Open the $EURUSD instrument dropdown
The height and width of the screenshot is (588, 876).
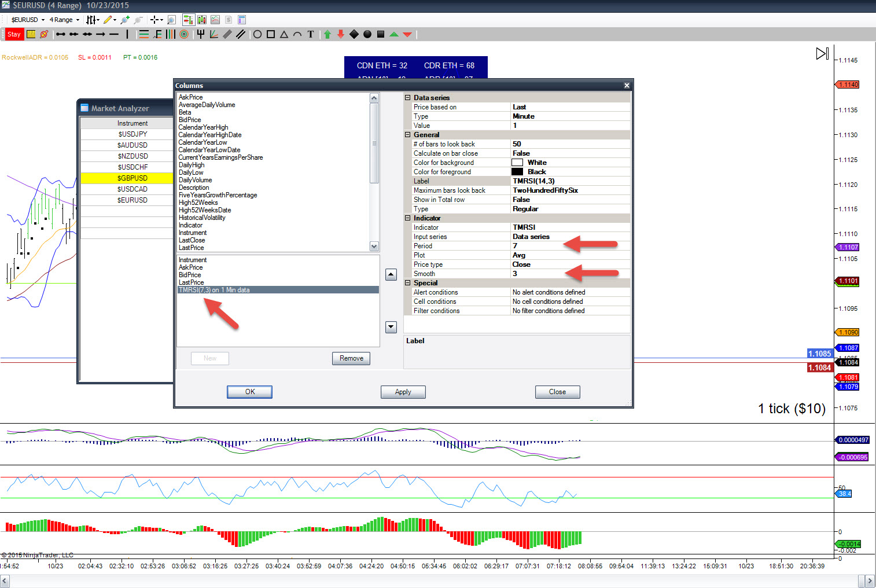pyautogui.click(x=27, y=20)
